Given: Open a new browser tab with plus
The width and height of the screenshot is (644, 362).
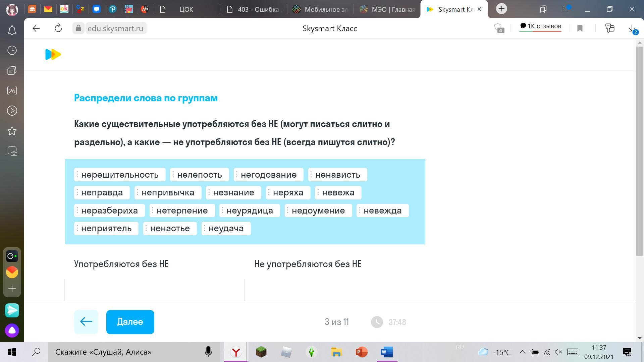Looking at the screenshot, I should coord(501,9).
